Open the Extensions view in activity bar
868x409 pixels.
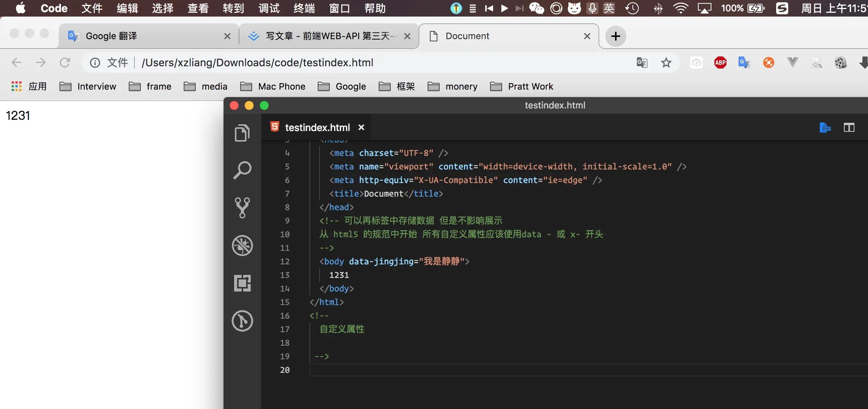coord(242,283)
